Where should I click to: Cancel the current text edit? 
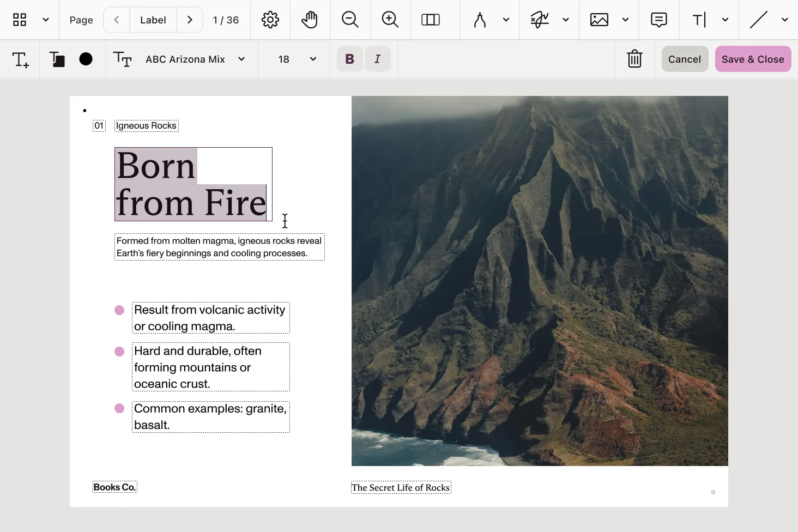coord(685,59)
